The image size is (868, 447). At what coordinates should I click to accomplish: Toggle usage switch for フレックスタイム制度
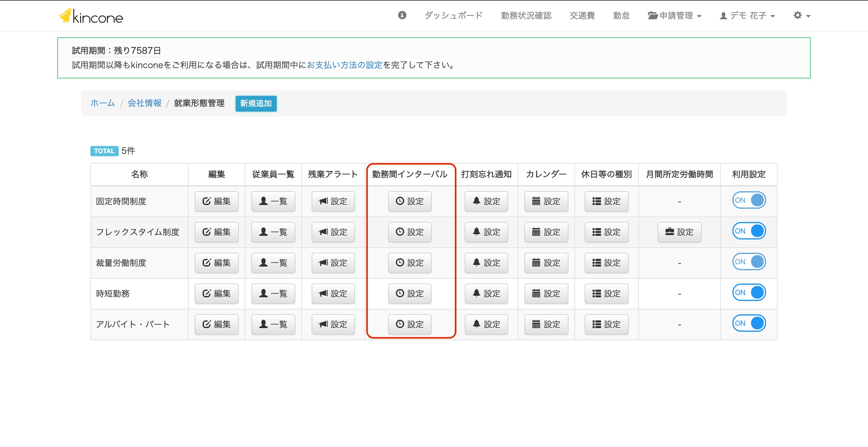click(x=749, y=231)
